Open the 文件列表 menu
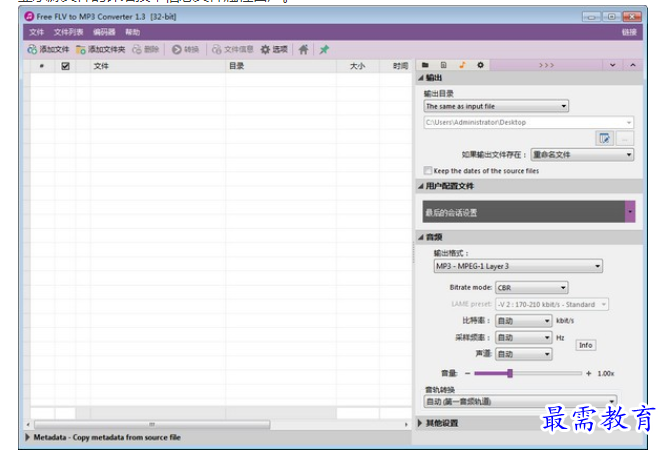 pyautogui.click(x=68, y=32)
